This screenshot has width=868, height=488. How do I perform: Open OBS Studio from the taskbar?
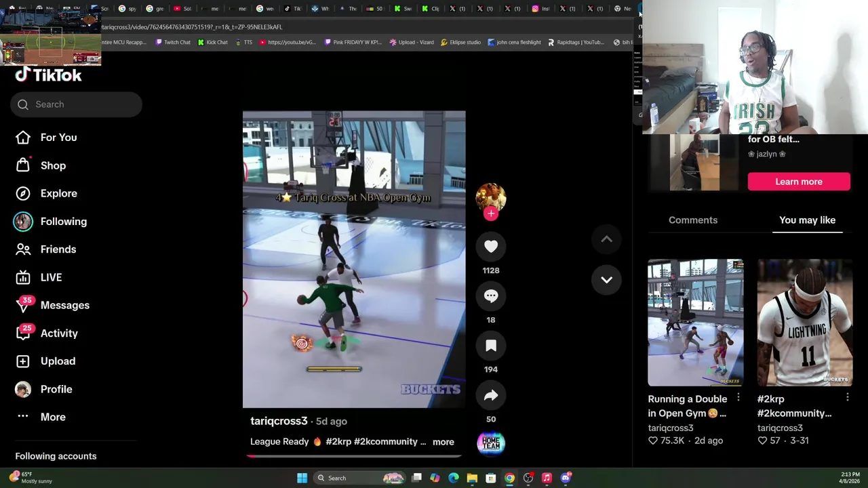[528, 478]
